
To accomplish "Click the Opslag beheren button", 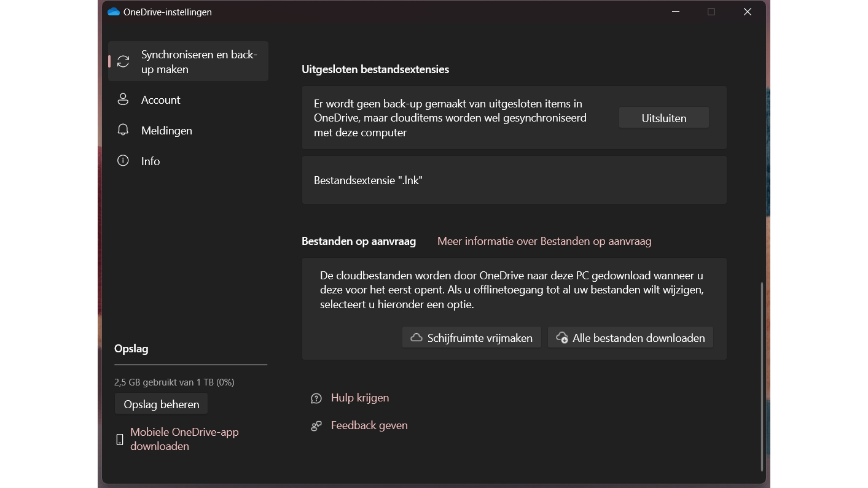I will (x=161, y=404).
